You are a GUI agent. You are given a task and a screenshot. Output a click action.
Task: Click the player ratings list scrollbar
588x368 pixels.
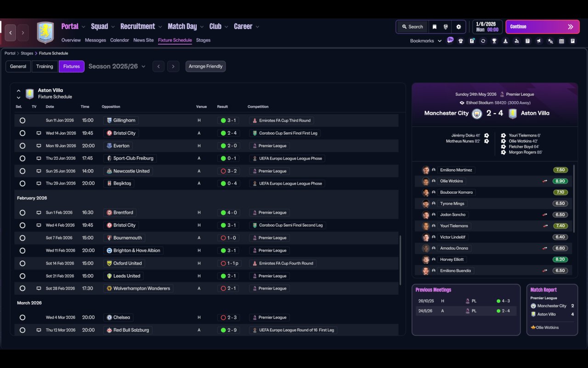click(574, 199)
